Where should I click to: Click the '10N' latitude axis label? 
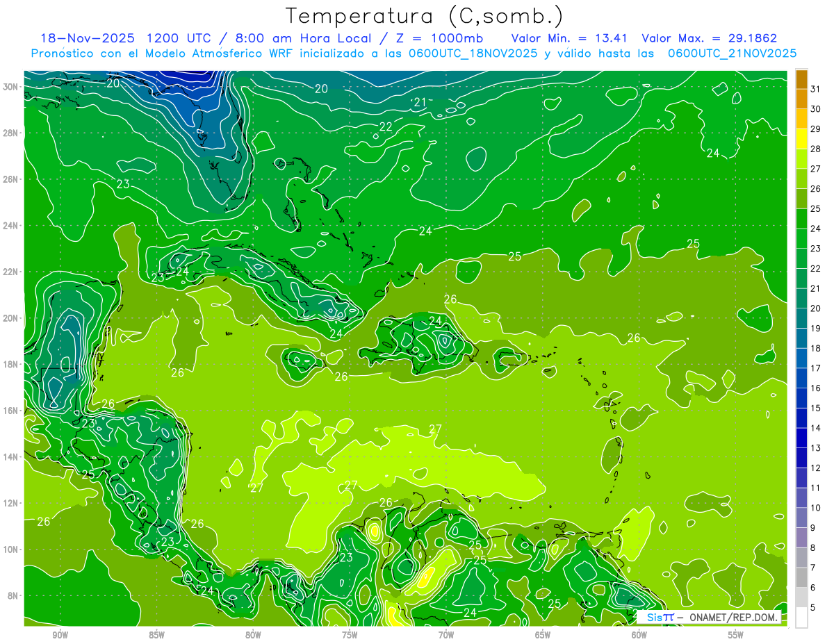[10, 550]
